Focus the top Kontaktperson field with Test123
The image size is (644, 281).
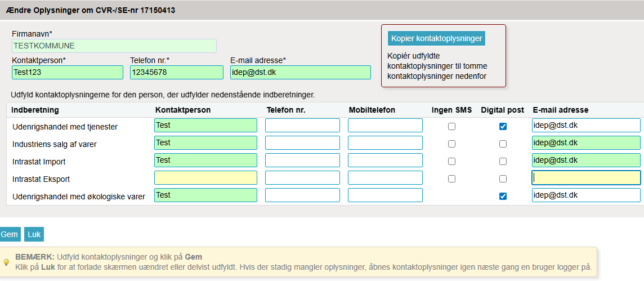pyautogui.click(x=67, y=72)
